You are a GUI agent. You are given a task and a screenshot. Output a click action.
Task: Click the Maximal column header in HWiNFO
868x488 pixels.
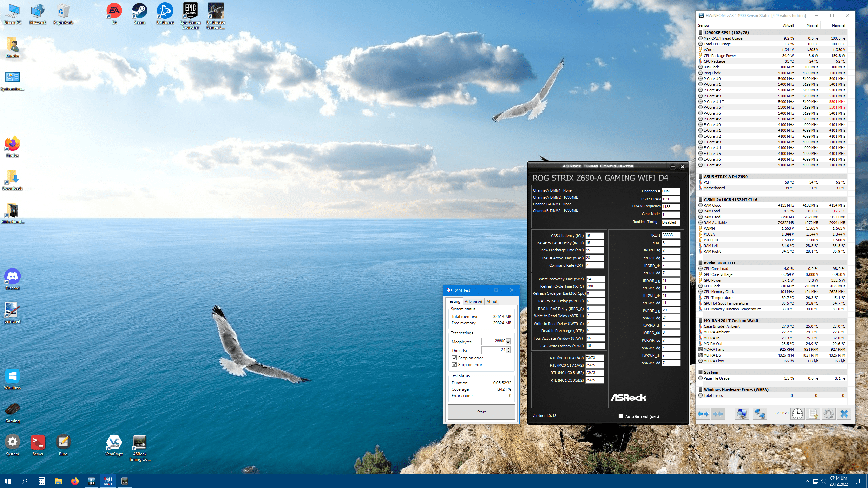click(x=834, y=25)
